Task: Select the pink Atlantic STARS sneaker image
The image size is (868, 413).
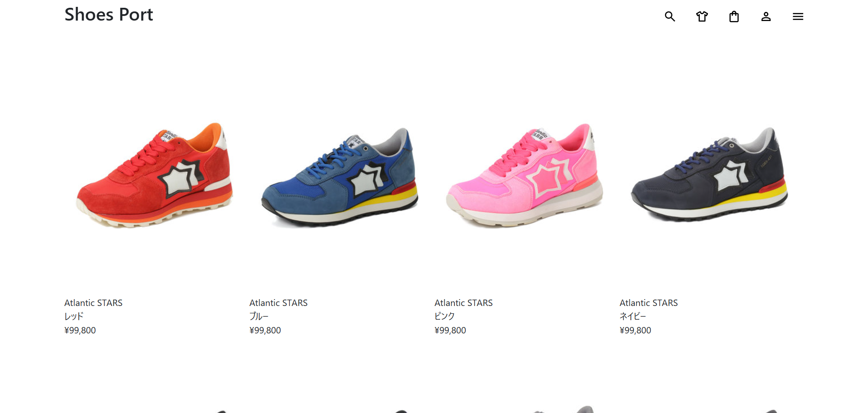Action: [525, 175]
